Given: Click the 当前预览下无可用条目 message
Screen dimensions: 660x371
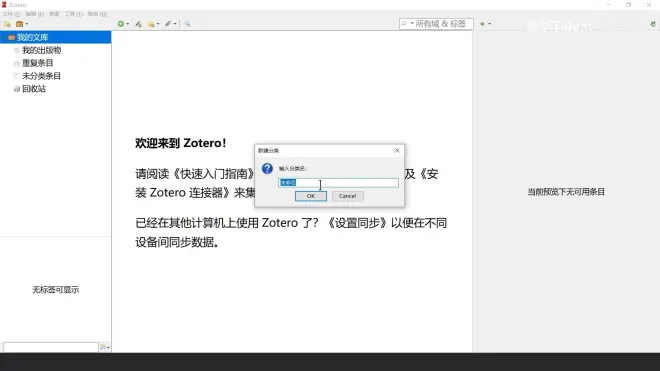Looking at the screenshot, I should tap(566, 192).
